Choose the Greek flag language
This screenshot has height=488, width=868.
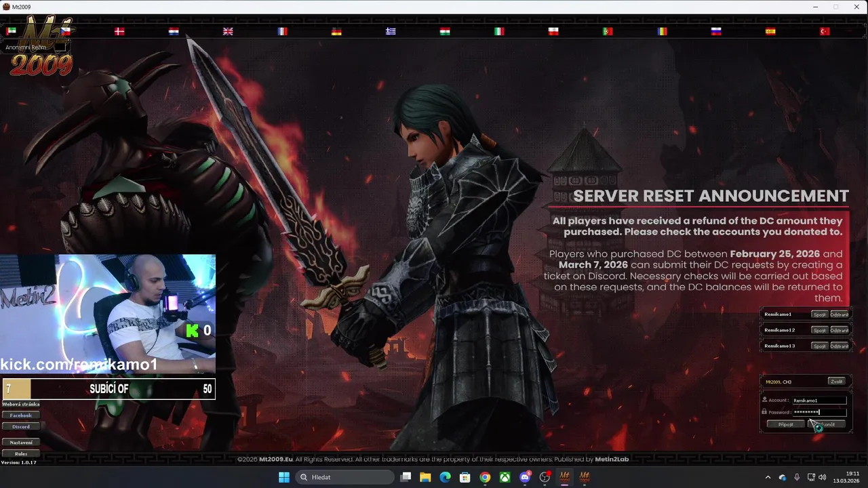tap(391, 31)
